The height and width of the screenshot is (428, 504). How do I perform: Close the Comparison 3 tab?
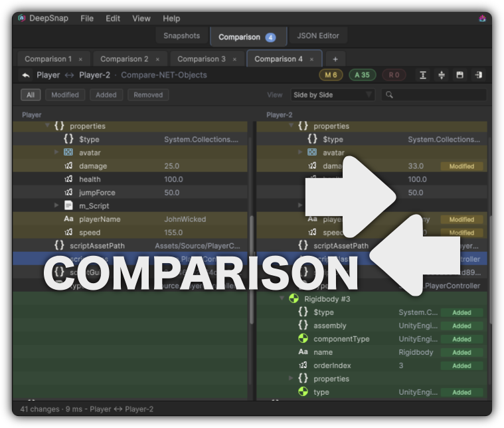pos(234,60)
